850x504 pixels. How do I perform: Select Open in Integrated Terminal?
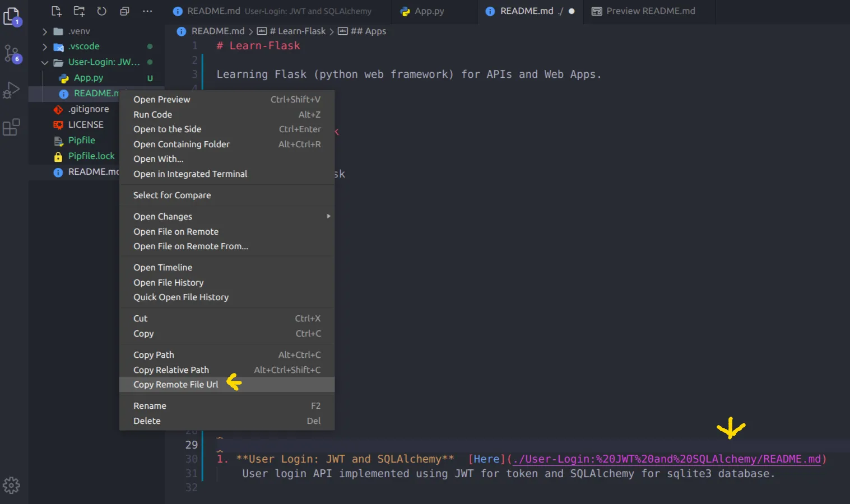(227, 174)
